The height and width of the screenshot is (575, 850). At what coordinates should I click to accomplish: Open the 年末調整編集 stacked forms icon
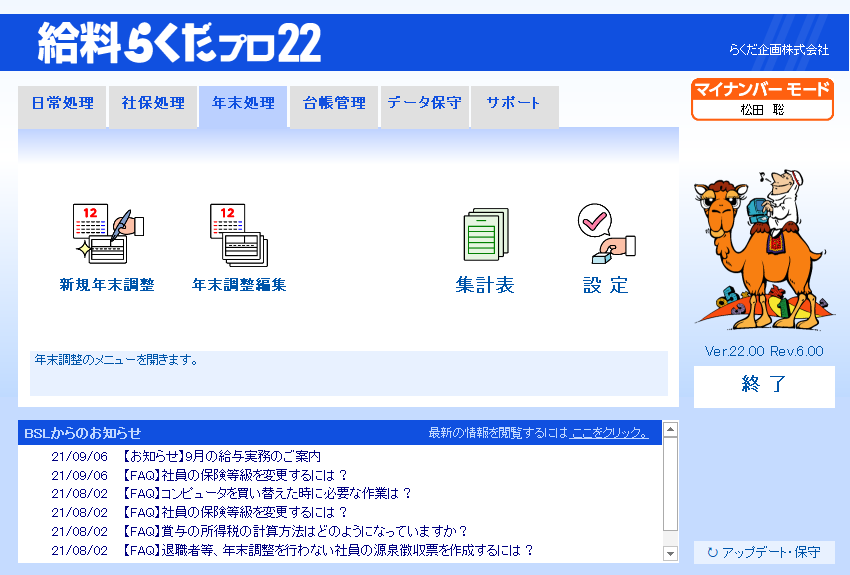pos(239,235)
